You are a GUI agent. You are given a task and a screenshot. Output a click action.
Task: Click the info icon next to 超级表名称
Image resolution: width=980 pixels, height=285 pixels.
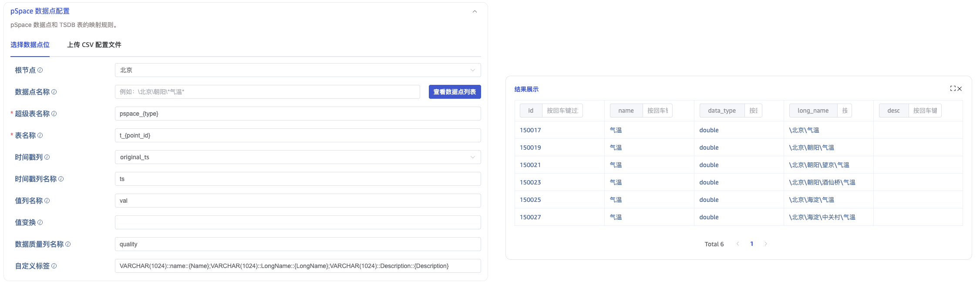[x=54, y=114]
